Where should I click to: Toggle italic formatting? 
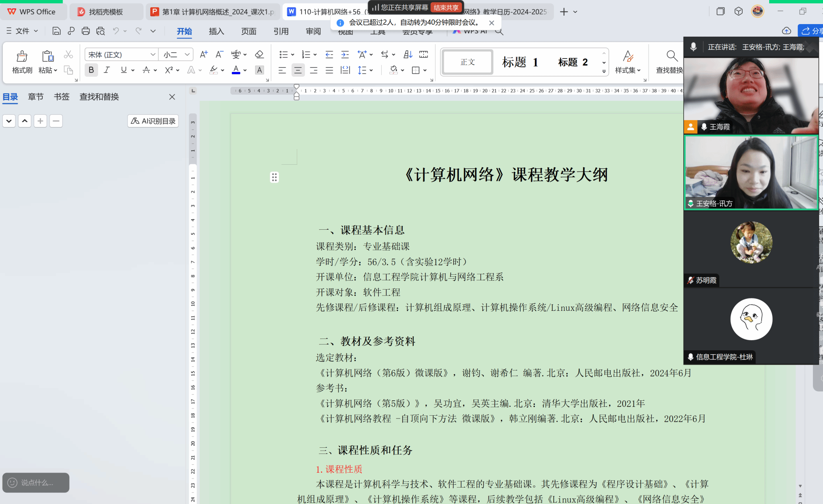click(107, 70)
